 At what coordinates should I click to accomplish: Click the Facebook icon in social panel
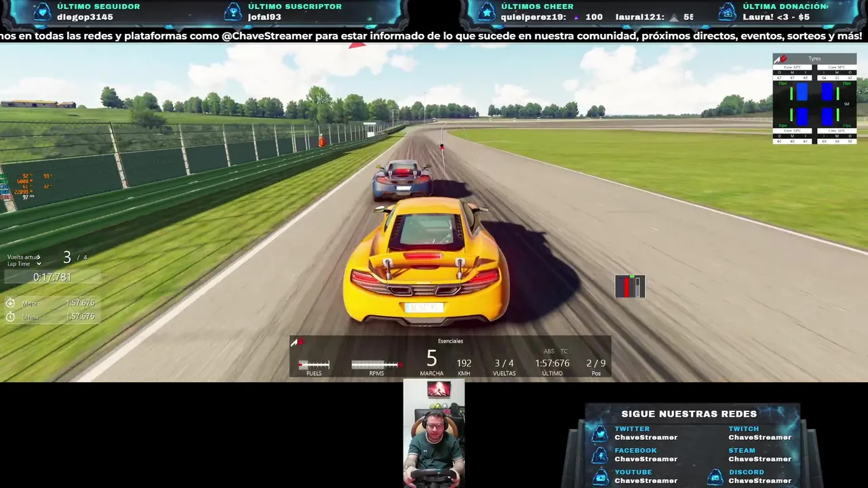pos(599,455)
